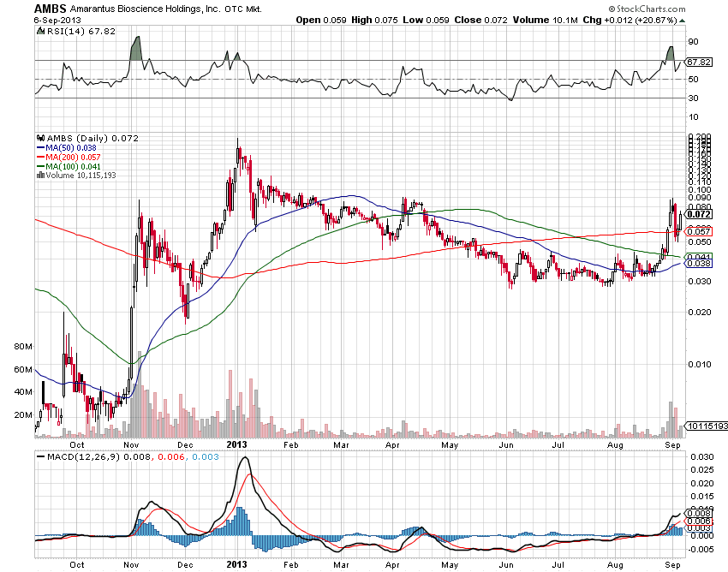This screenshot has width=728, height=572.
Task: Click the MA(100) 0.041 legend label
Action: [x=73, y=167]
